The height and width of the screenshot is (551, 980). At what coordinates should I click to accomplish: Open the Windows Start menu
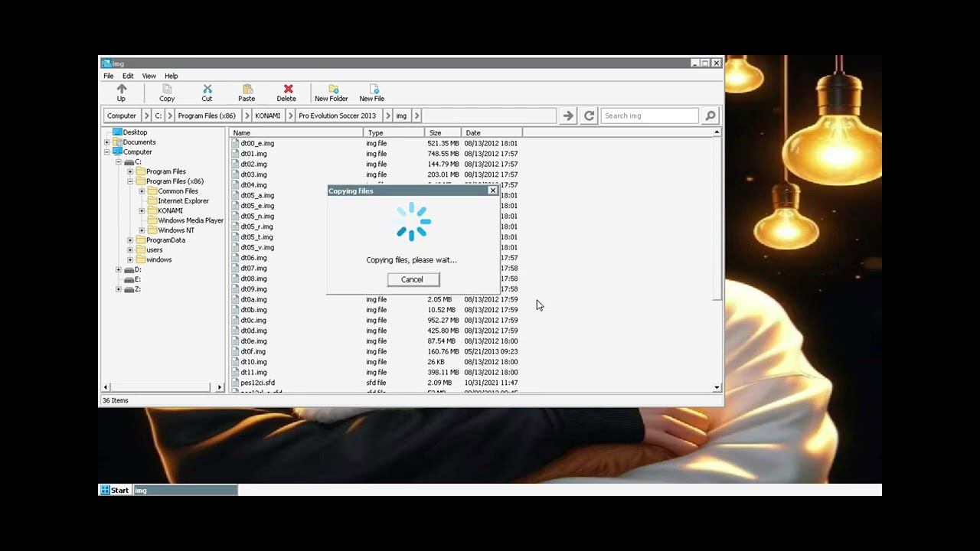coord(115,491)
